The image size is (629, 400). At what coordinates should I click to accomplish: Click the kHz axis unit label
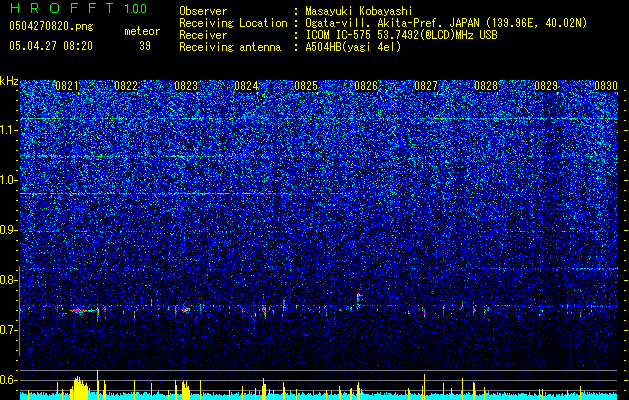(9, 81)
